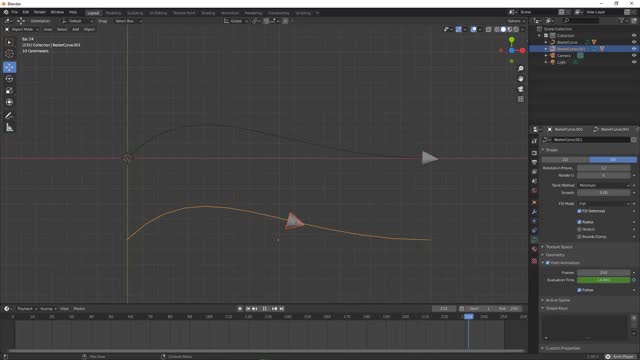Select the Measure tool
The height and width of the screenshot is (360, 640).
click(x=9, y=128)
